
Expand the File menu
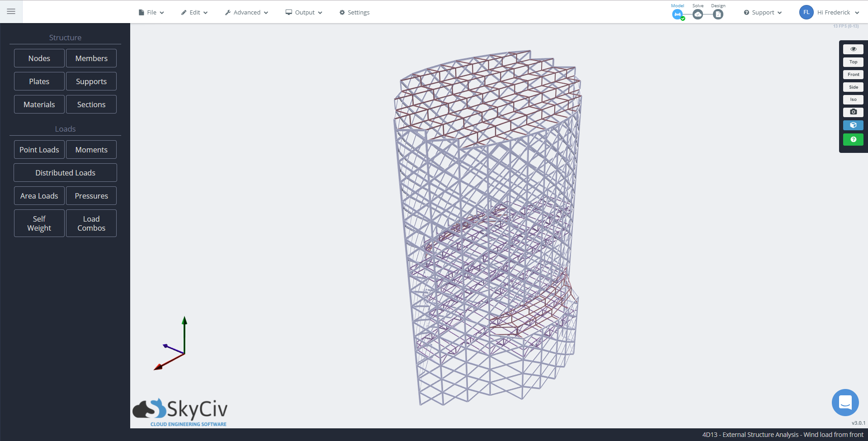pyautogui.click(x=151, y=12)
